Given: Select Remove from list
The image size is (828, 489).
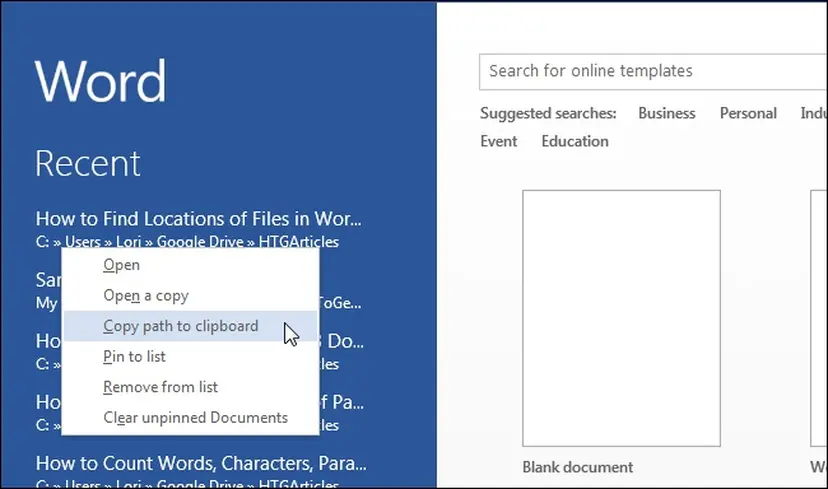Looking at the screenshot, I should (160, 387).
